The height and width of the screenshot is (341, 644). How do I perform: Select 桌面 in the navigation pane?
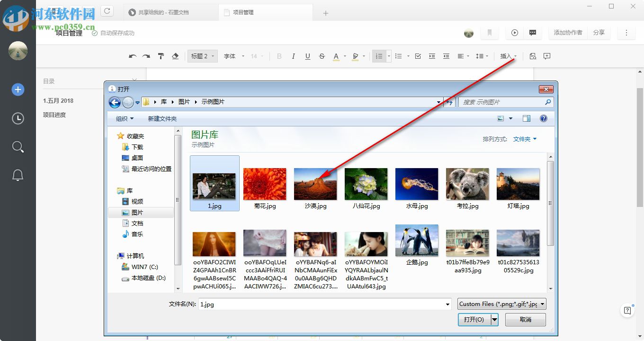[x=132, y=158]
